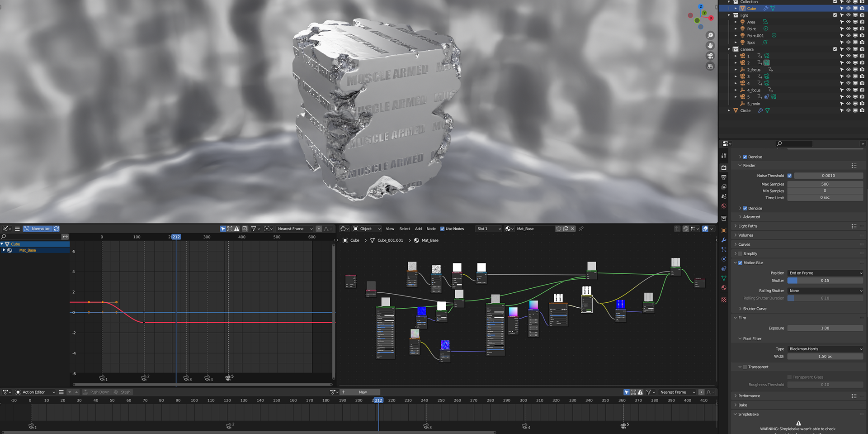This screenshot has height=434, width=868.
Task: Click the pin icon in node editor header
Action: click(581, 229)
